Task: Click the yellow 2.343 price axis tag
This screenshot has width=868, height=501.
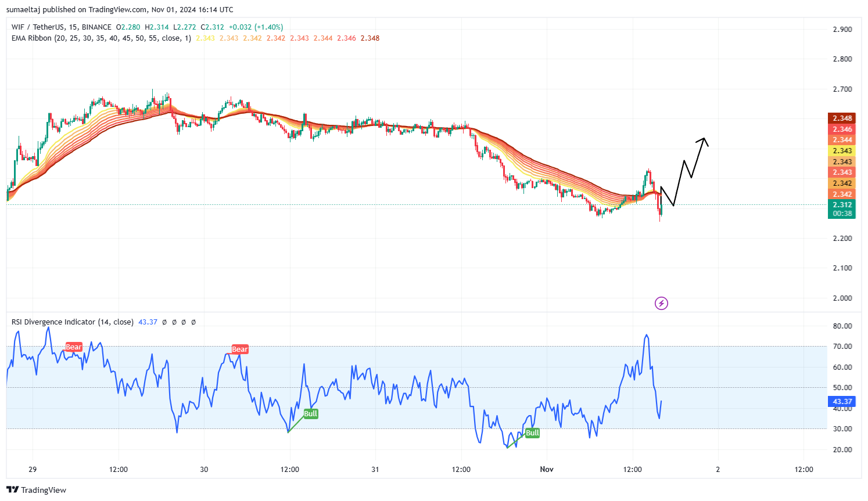Action: click(842, 151)
